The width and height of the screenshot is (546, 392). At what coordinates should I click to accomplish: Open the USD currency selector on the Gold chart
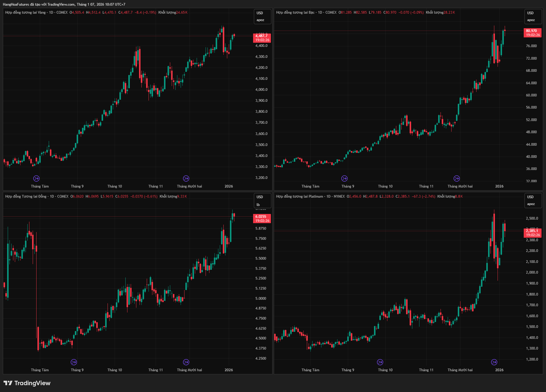[x=260, y=13]
